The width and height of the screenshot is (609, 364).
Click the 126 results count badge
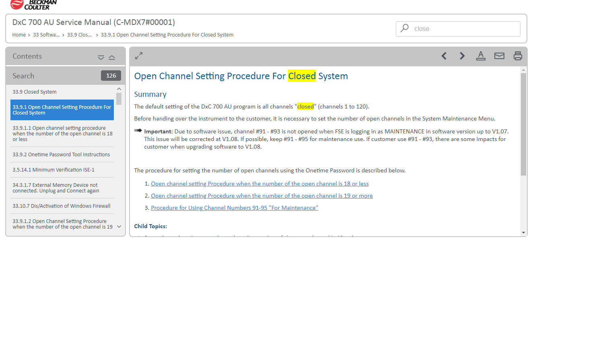(x=111, y=76)
